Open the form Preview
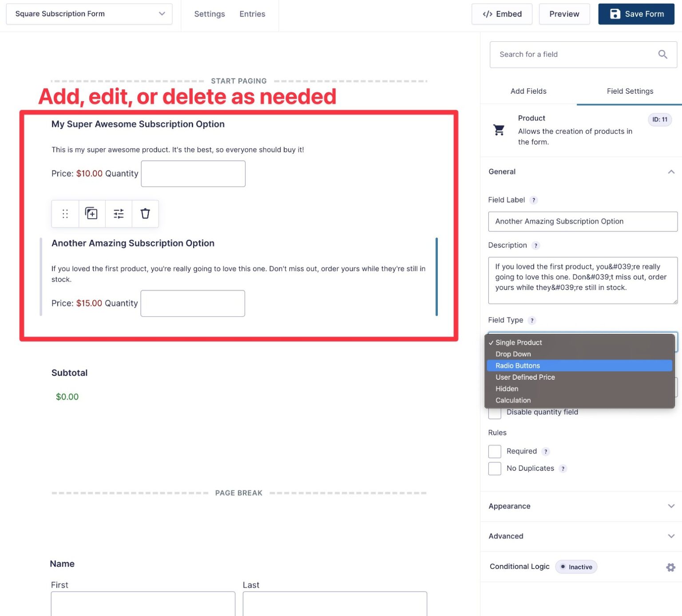682x616 pixels. [564, 14]
